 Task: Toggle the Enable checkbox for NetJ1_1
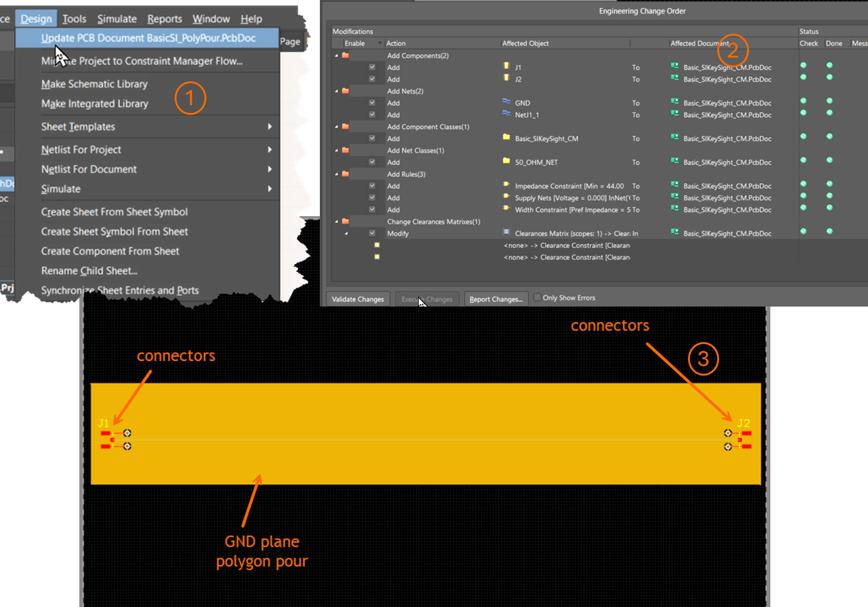click(372, 114)
